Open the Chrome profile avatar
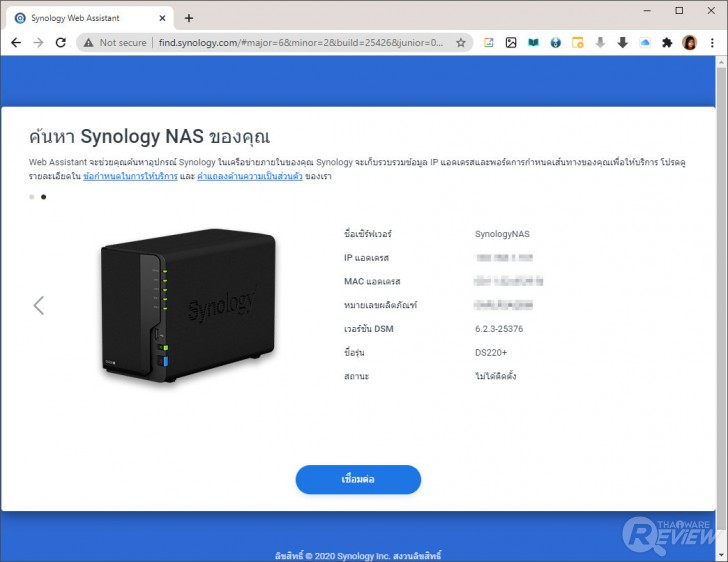728x562 pixels. pyautogui.click(x=689, y=43)
